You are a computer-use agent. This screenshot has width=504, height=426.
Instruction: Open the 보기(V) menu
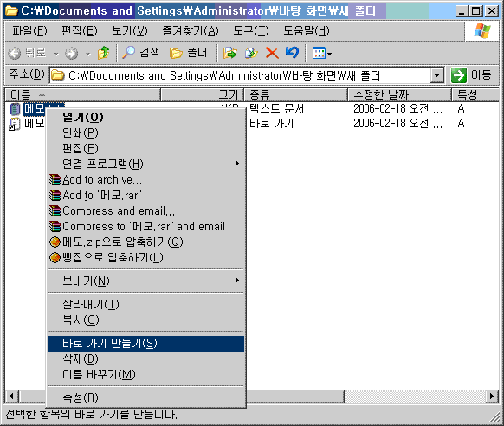pos(130,31)
